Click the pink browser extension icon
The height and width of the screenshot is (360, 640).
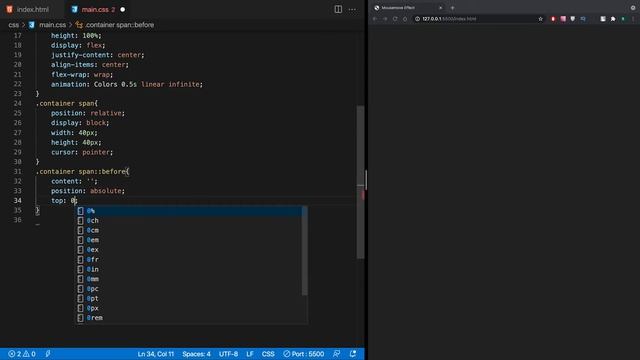point(563,19)
